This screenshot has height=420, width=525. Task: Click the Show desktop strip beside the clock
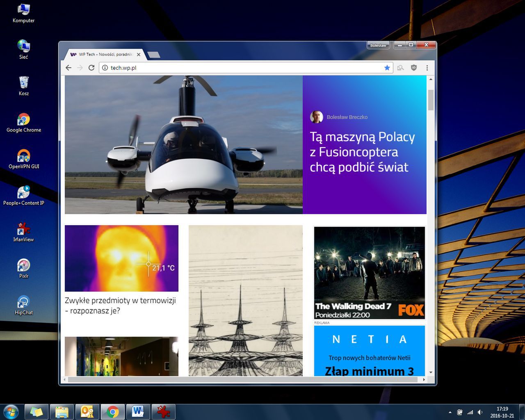pos(522,412)
